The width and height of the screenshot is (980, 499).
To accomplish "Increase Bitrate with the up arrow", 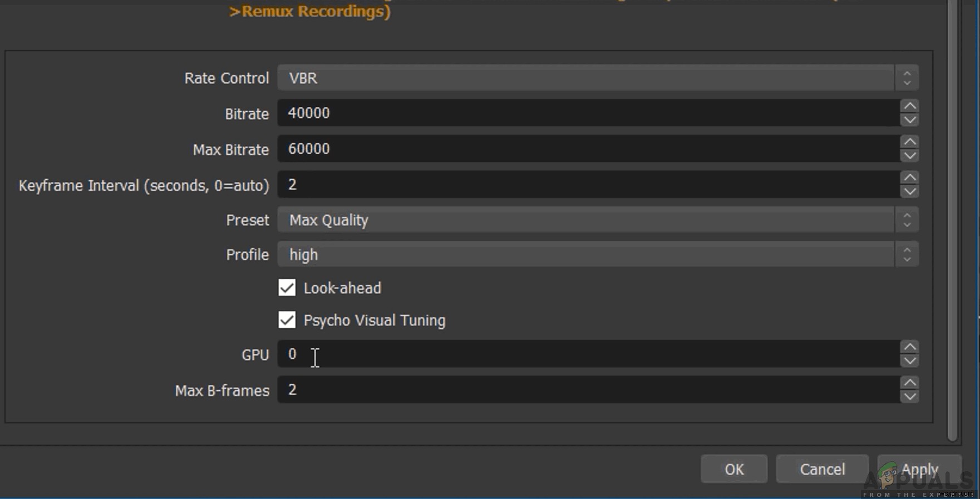I will (x=909, y=106).
